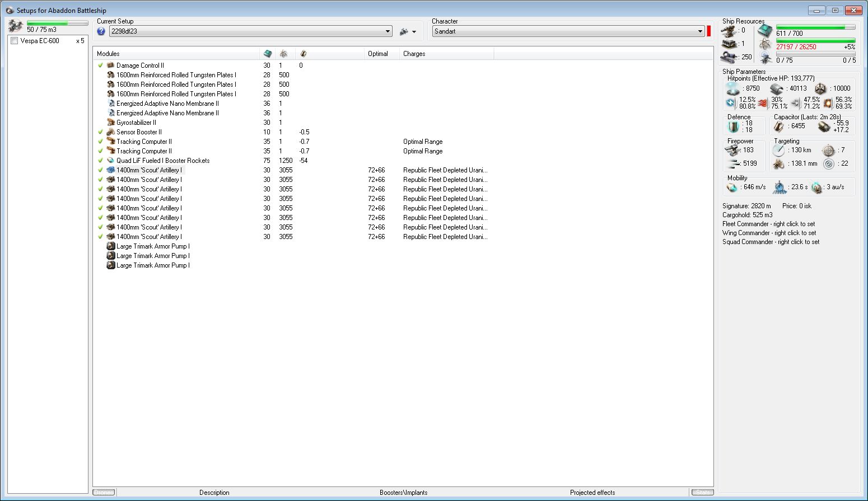Image resolution: width=868 pixels, height=501 pixels.
Task: Switch to the Description tab
Action: (x=214, y=493)
